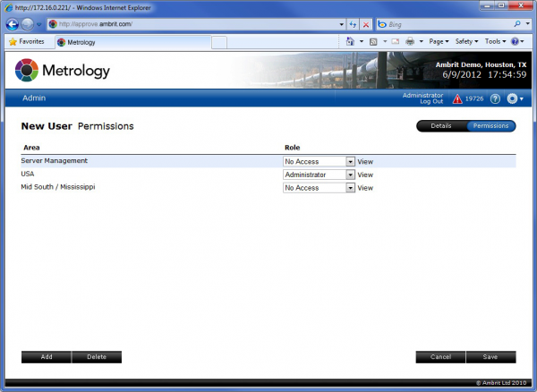Open the search provider dropdown arrow
The width and height of the screenshot is (537, 392).
click(x=528, y=24)
